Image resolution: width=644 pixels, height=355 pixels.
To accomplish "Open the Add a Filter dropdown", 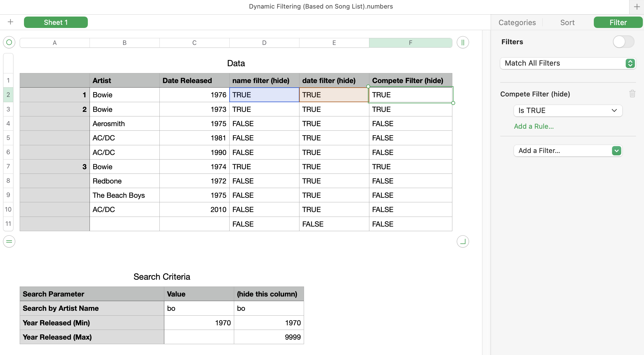I will 568,151.
